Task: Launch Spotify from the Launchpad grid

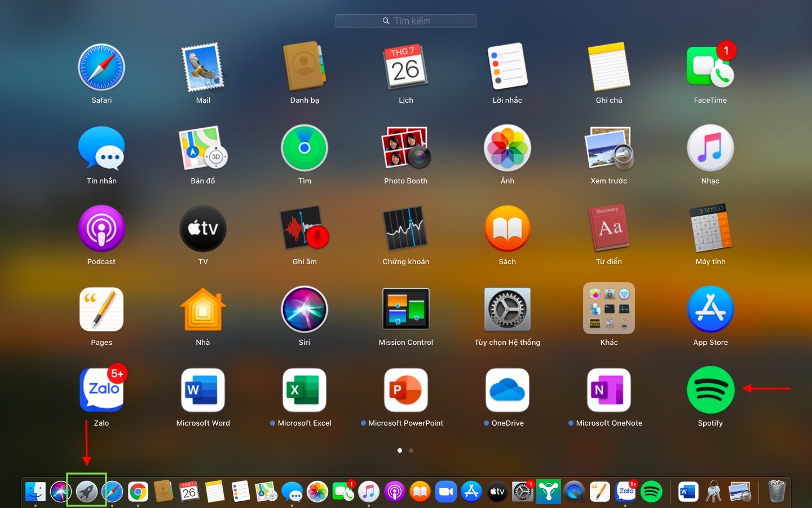Action: tap(710, 390)
